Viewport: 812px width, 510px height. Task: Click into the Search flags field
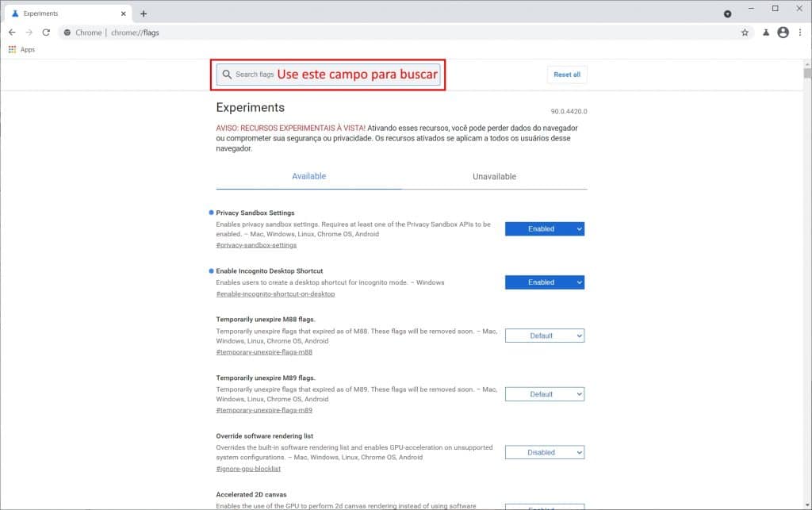point(328,75)
